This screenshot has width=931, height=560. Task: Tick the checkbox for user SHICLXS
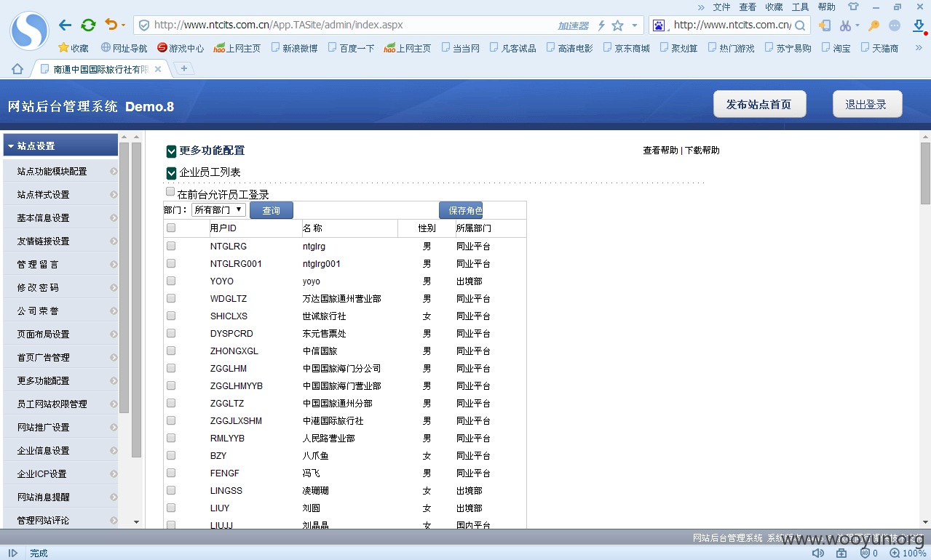coord(171,316)
